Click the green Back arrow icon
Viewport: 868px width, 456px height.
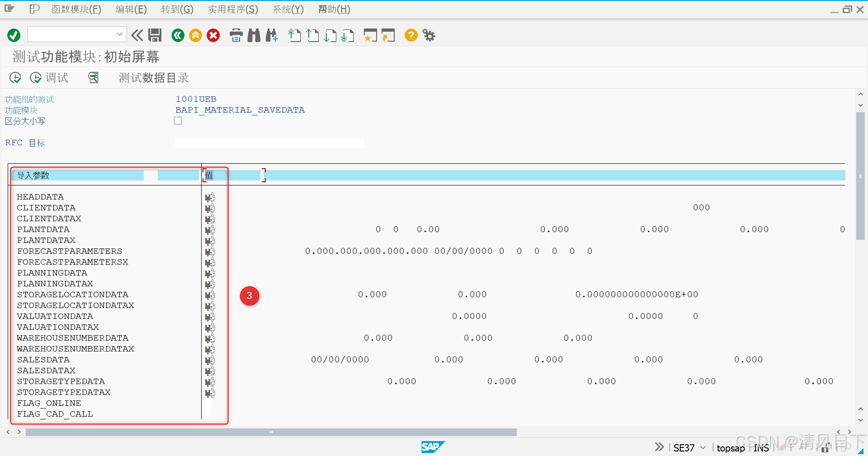pos(178,35)
